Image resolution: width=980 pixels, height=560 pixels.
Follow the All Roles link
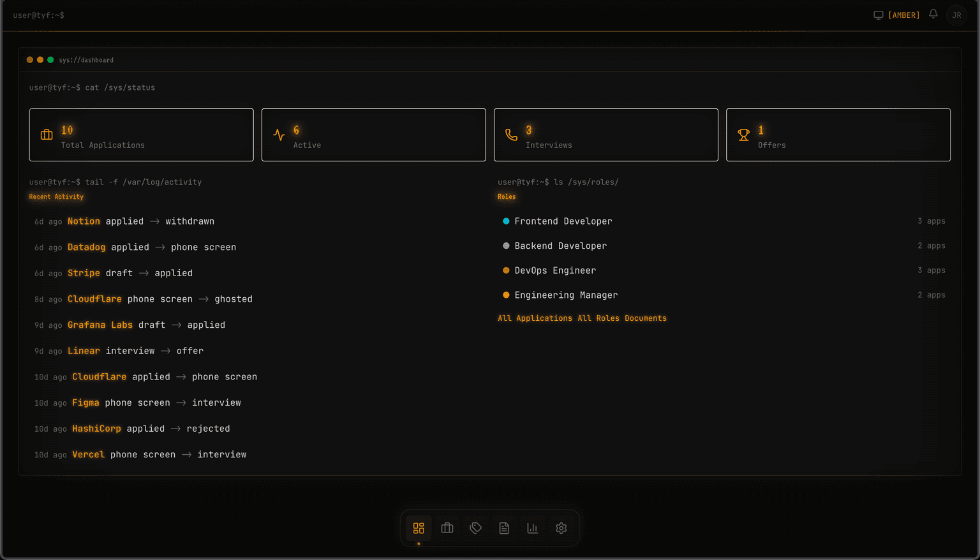597,318
